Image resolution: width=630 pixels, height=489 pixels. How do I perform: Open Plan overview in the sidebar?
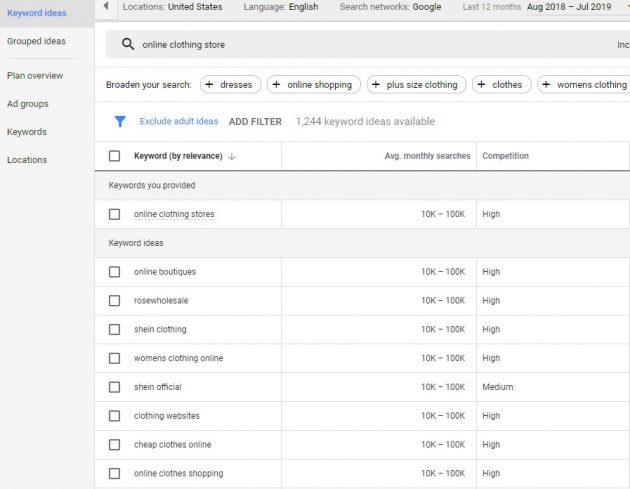click(x=35, y=76)
